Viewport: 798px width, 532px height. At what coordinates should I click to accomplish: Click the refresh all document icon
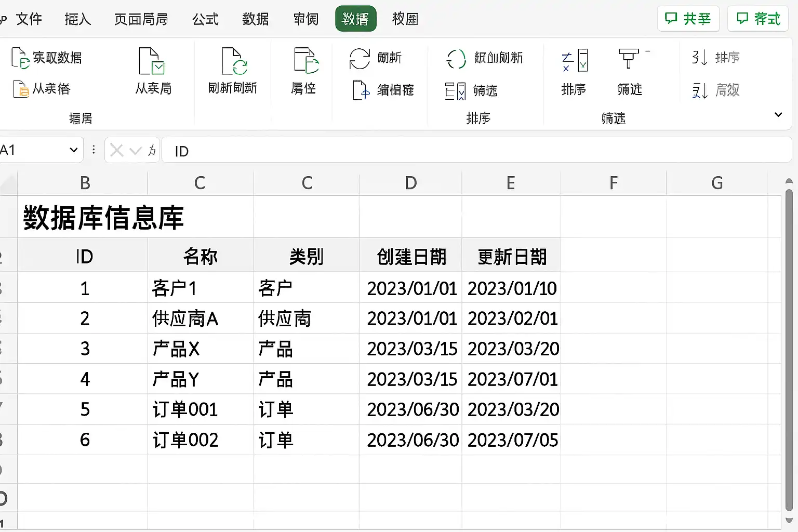[x=233, y=61]
